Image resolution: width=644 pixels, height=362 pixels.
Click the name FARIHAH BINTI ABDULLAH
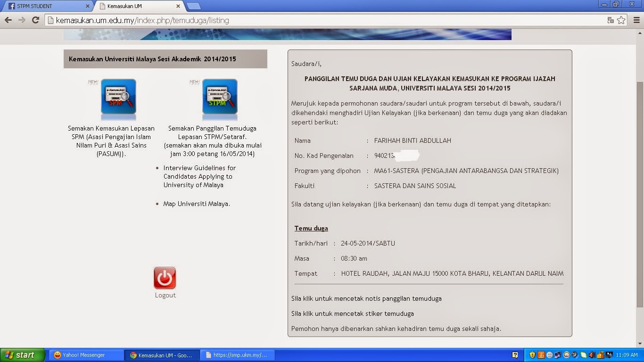point(413,140)
